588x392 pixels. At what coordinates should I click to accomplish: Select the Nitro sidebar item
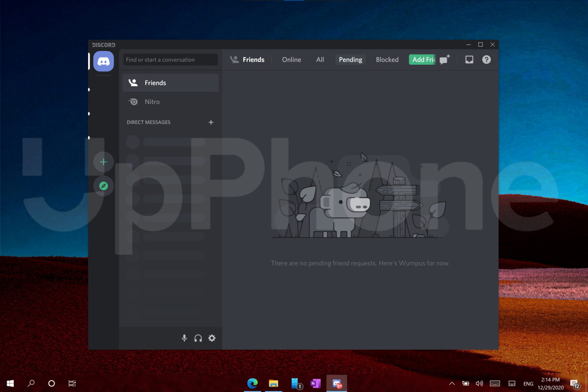tap(152, 101)
